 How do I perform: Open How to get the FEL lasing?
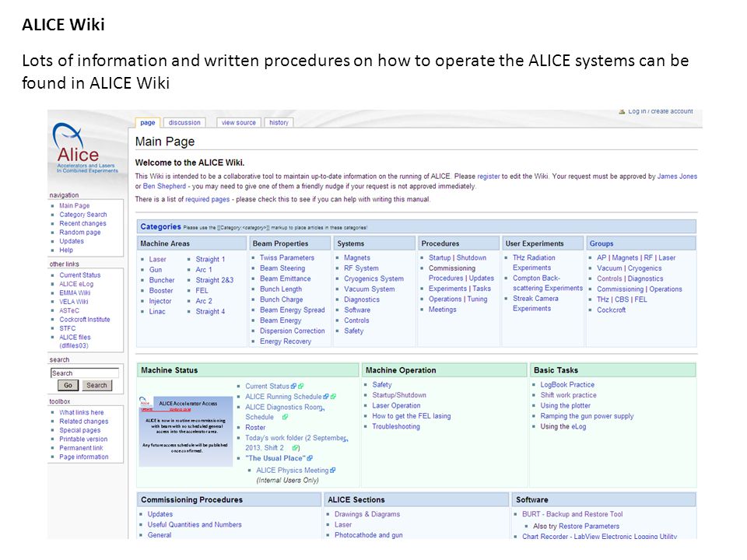click(411, 416)
